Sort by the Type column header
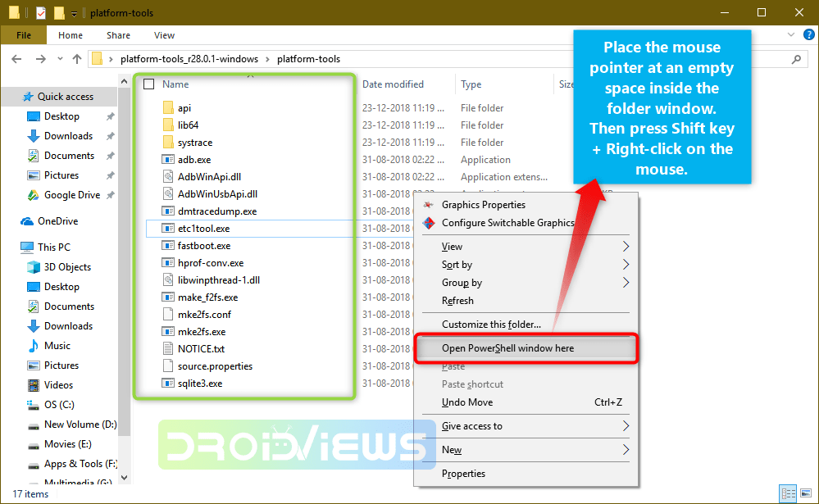The image size is (819, 504). tap(471, 84)
